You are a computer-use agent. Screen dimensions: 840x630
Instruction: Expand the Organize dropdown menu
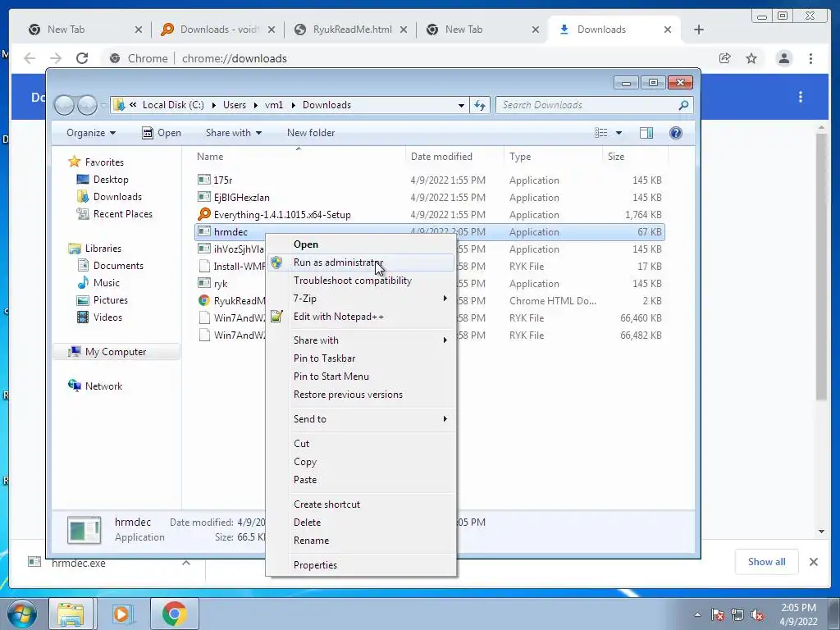pos(90,133)
